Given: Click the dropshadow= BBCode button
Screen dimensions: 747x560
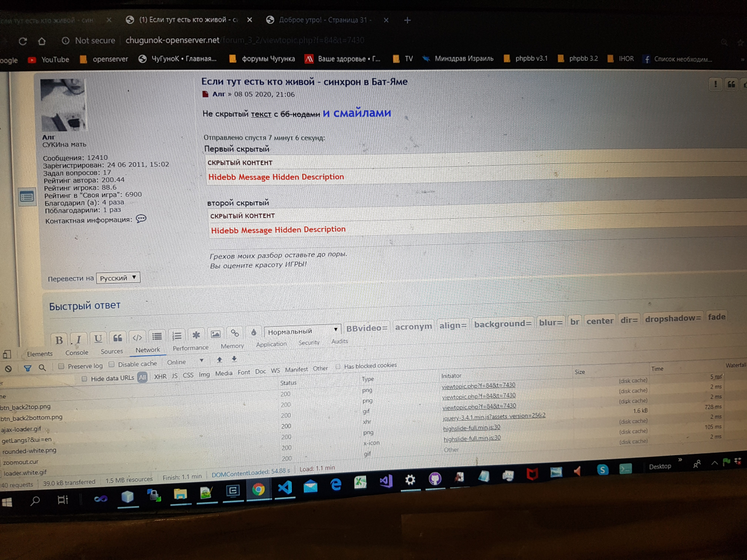Looking at the screenshot, I should click(x=673, y=318).
